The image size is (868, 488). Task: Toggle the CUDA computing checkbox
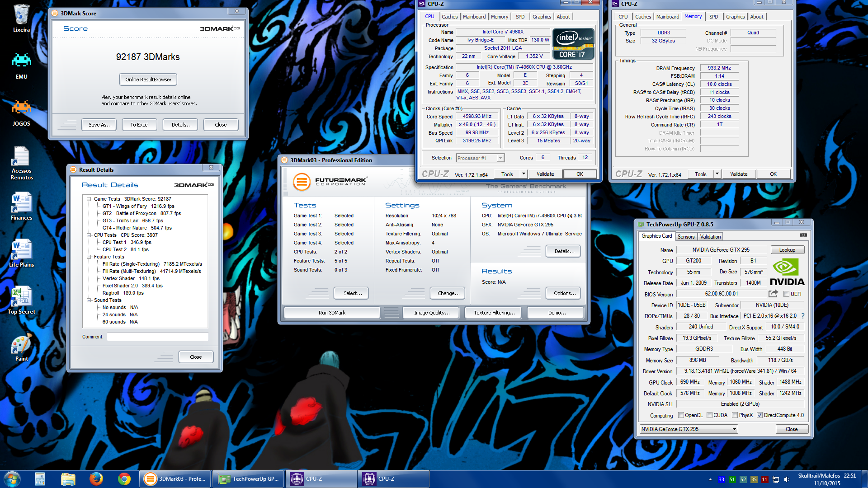709,415
